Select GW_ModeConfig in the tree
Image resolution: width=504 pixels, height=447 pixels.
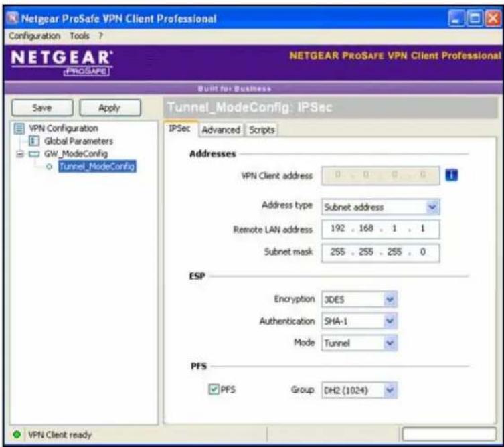click(76, 154)
